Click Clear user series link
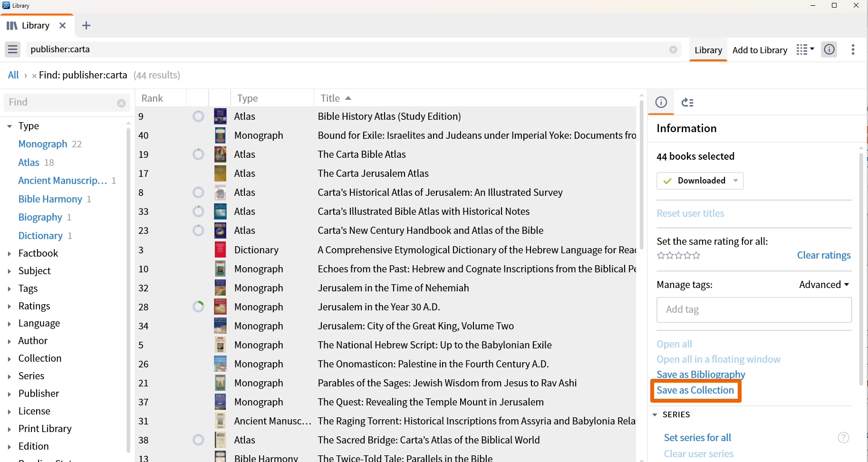This screenshot has height=462, width=868. (x=698, y=454)
